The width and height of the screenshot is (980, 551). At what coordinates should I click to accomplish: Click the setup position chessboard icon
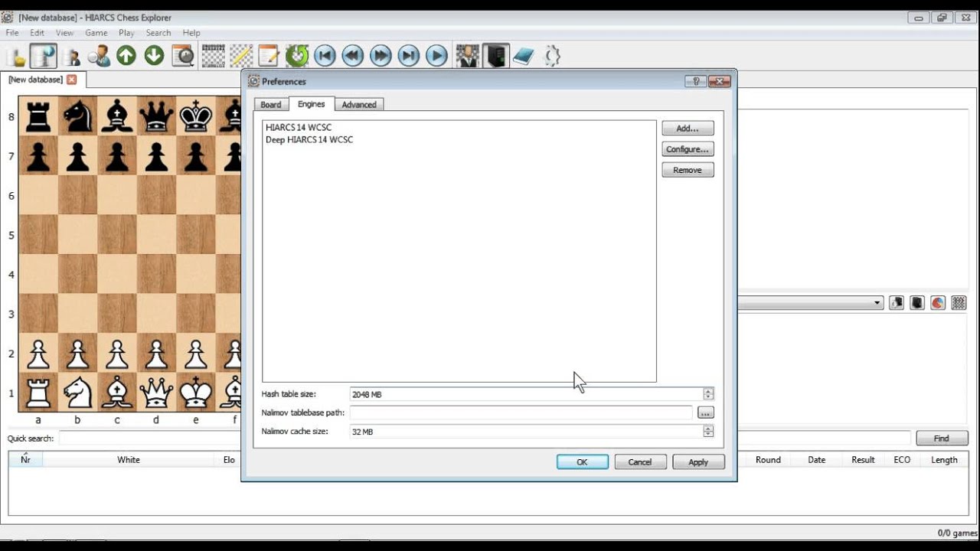[x=214, y=56]
